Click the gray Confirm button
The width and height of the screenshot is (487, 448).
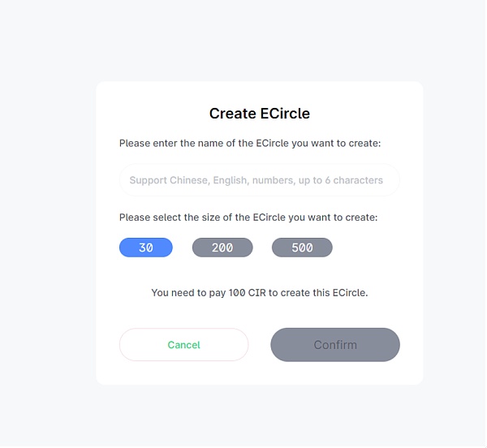(x=336, y=346)
